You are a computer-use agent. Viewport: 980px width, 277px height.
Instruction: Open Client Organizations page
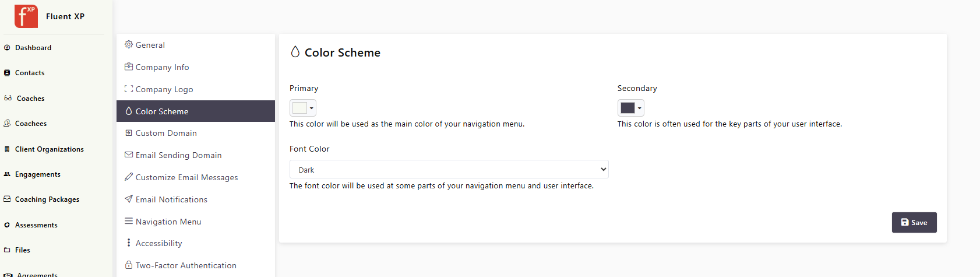tap(50, 149)
